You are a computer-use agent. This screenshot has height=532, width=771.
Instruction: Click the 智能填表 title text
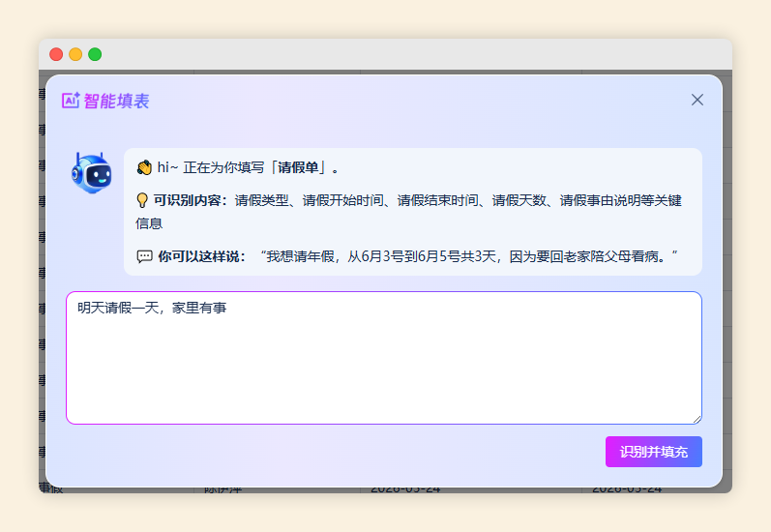(x=116, y=101)
